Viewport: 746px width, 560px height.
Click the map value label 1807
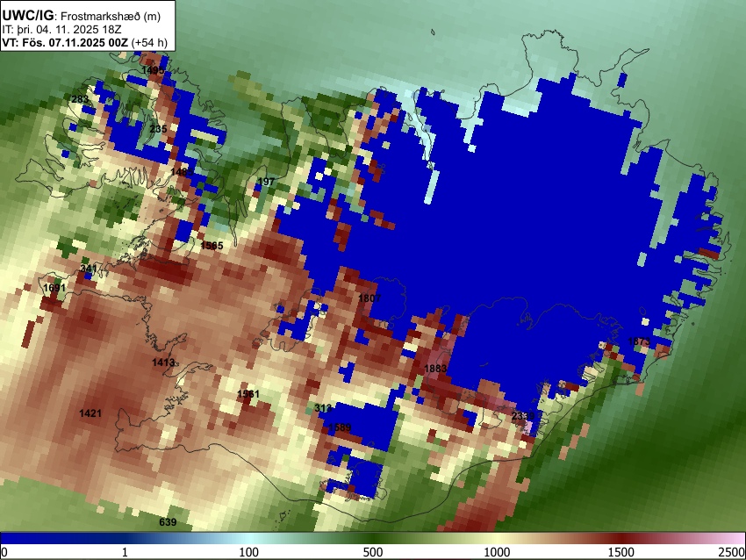coord(369,298)
